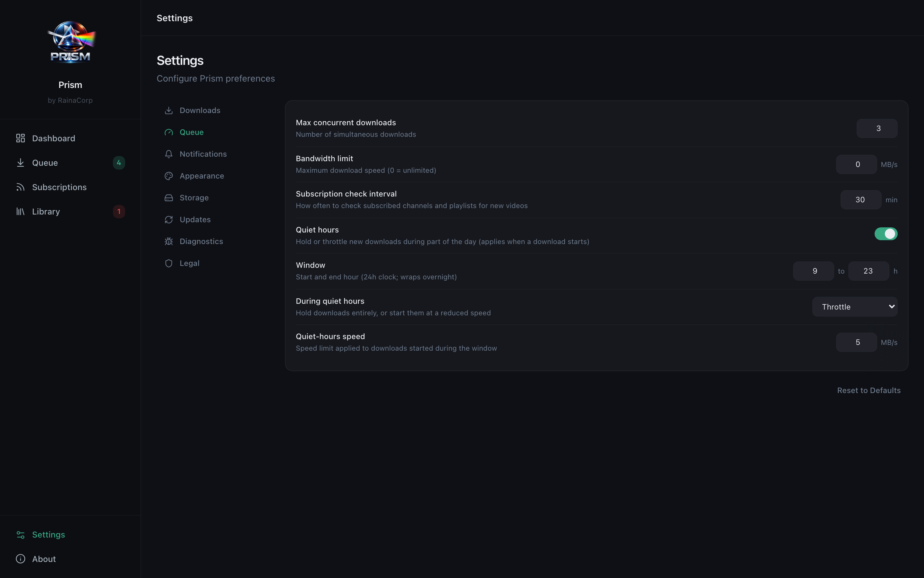This screenshot has height=578, width=924.
Task: Click the 'Maximum download speed (0 = unlimited)' text
Action: [366, 170]
